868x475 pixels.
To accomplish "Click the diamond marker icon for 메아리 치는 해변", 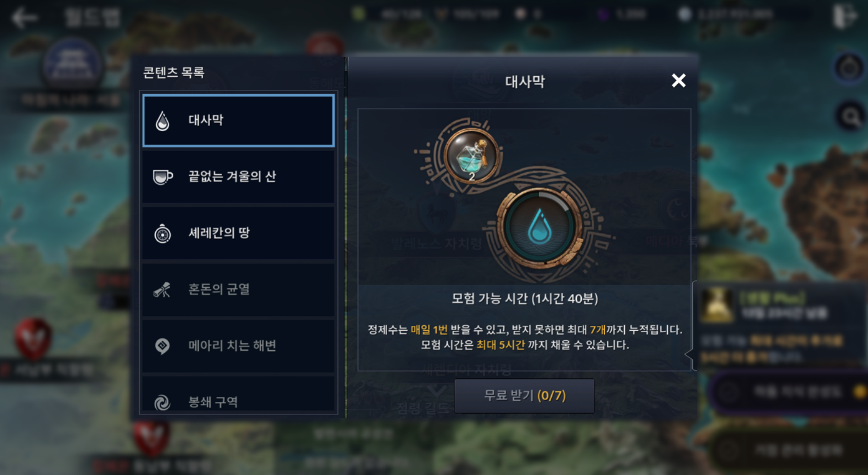I will coord(163,346).
